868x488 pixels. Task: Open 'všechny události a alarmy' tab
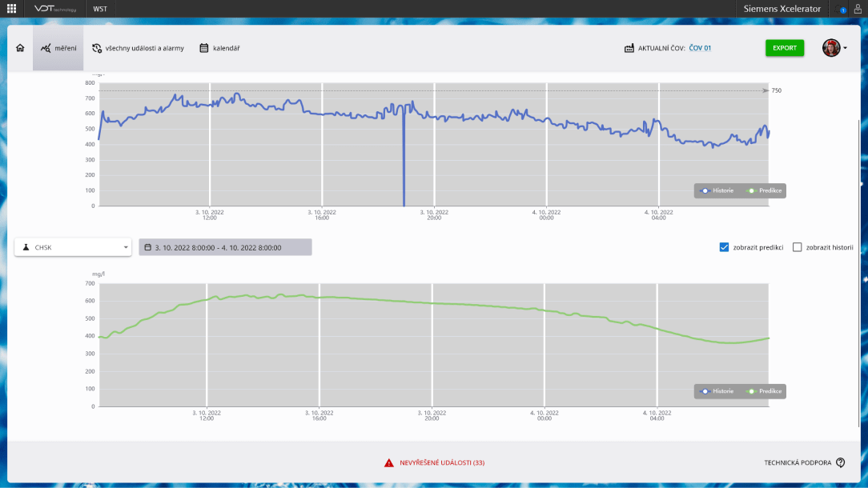[x=138, y=48]
